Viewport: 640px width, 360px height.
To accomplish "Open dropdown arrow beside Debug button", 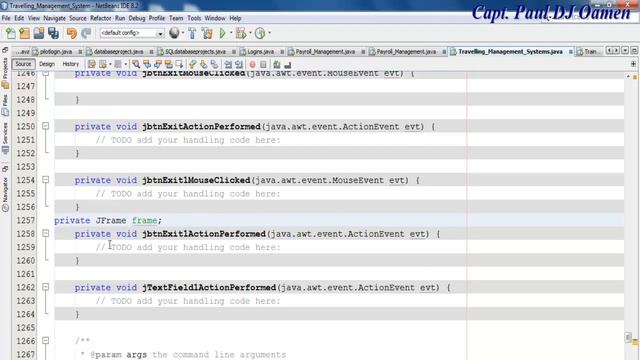I will (x=250, y=33).
